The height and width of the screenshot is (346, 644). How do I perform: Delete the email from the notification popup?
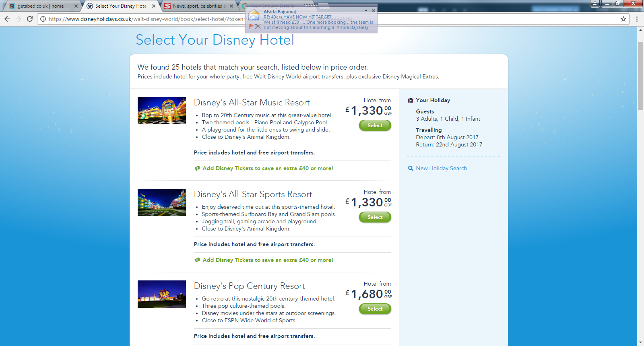click(x=258, y=27)
